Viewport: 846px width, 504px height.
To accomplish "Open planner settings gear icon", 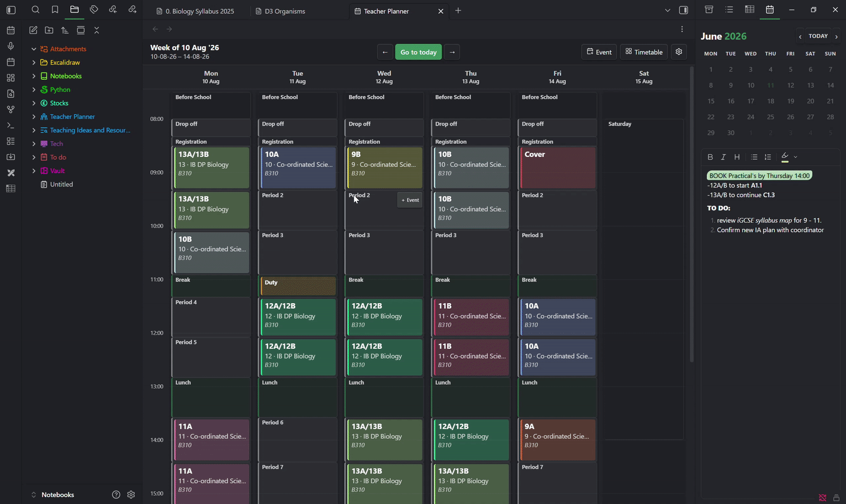I will [679, 52].
